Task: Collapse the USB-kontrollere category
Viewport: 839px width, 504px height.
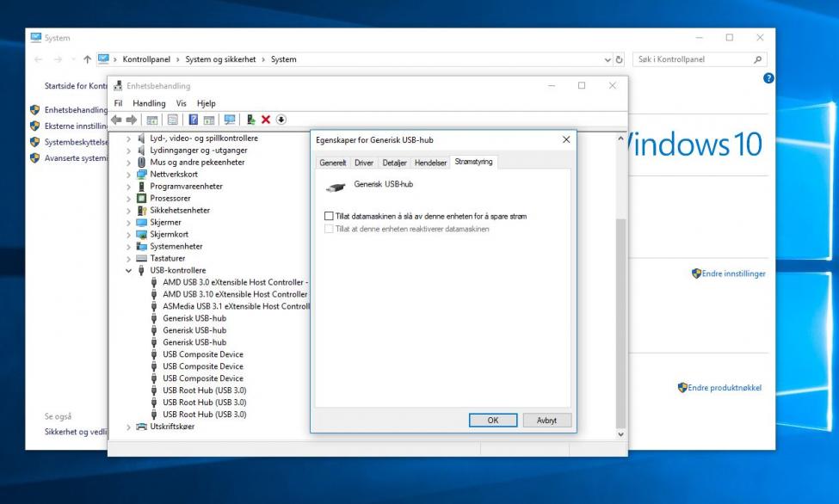Action: [128, 271]
